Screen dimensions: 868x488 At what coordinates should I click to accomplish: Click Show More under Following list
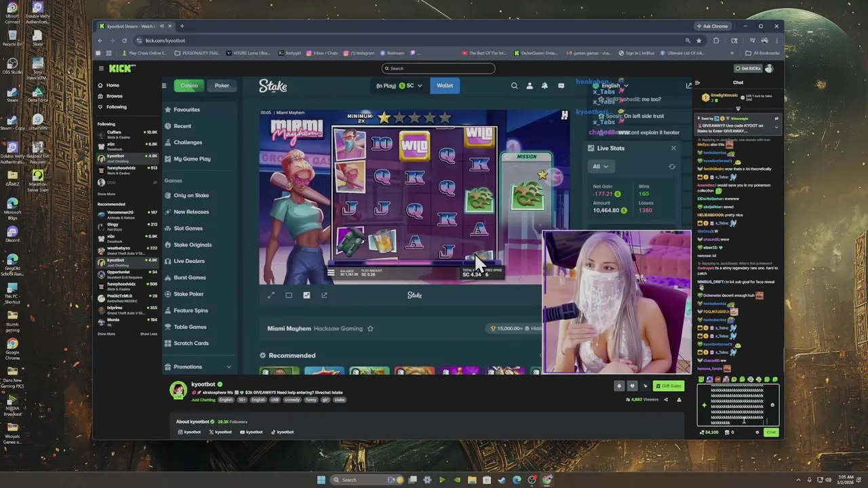point(106,194)
